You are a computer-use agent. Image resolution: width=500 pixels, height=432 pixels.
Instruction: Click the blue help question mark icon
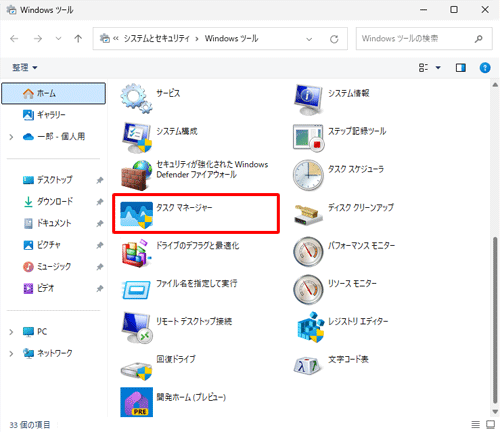(485, 68)
